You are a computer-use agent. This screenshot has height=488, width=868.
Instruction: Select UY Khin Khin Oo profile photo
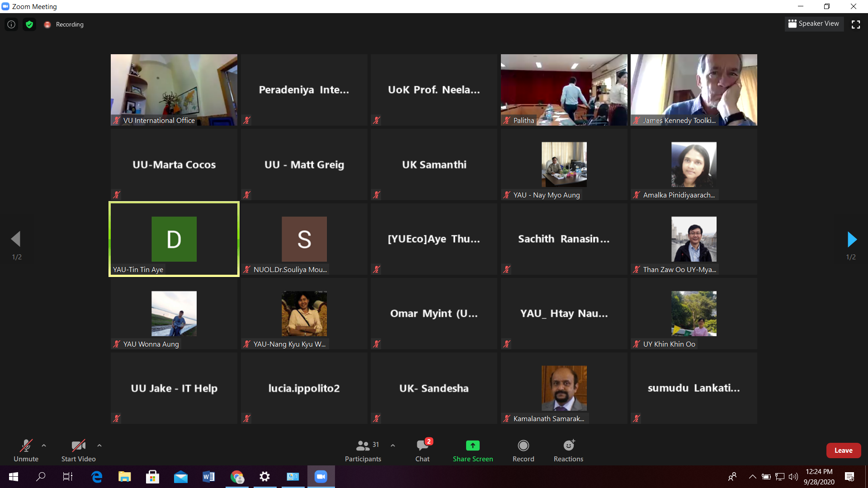pyautogui.click(x=694, y=314)
